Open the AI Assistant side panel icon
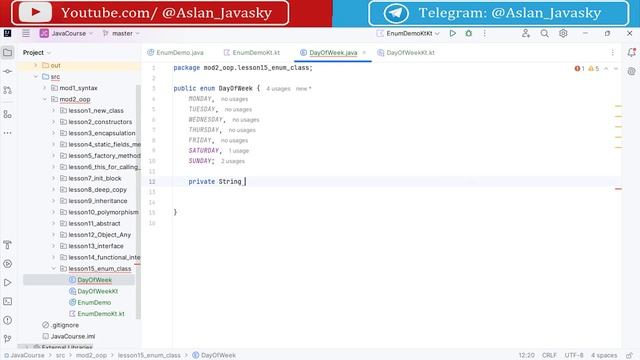 point(631,71)
